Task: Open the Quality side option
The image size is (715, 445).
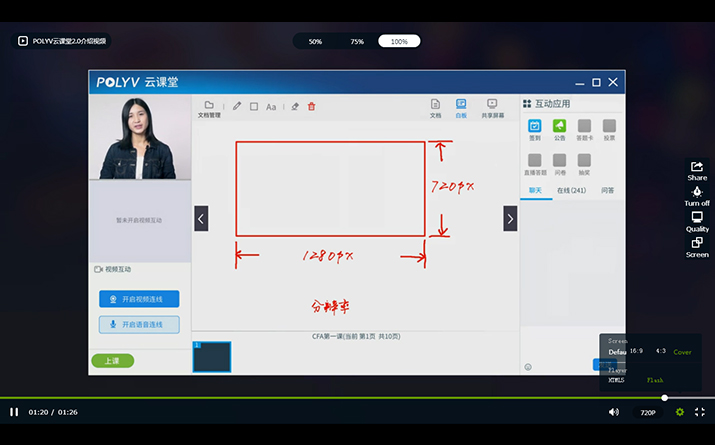Action: (697, 221)
